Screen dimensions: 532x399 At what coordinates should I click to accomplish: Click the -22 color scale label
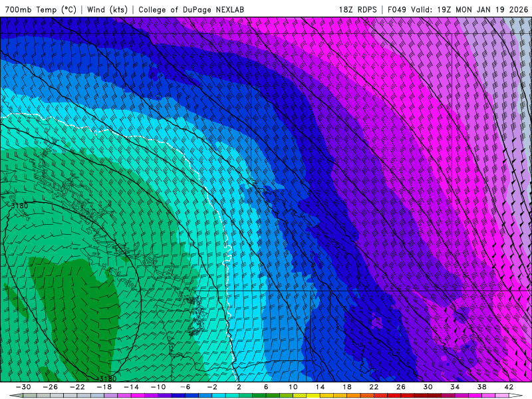click(77, 387)
